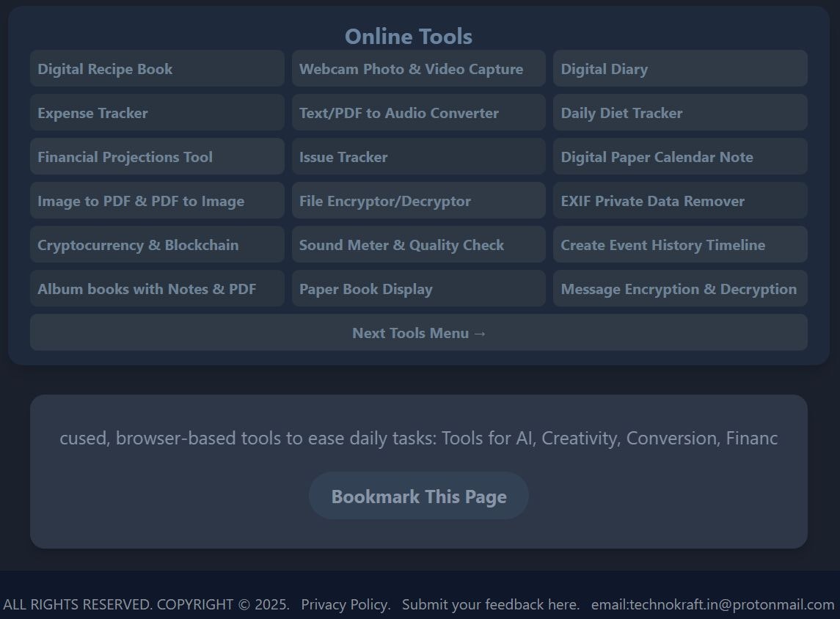
Task: Select Create Event History Timeline
Action: tap(679, 244)
